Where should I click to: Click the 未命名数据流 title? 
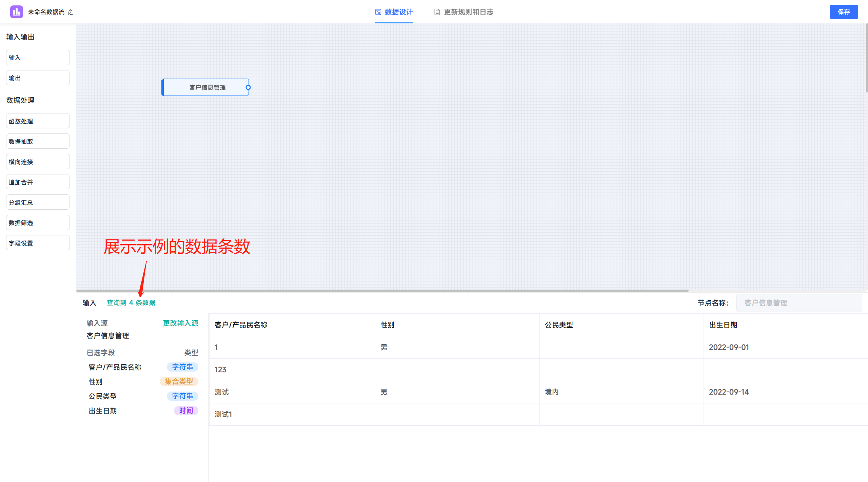click(46, 12)
